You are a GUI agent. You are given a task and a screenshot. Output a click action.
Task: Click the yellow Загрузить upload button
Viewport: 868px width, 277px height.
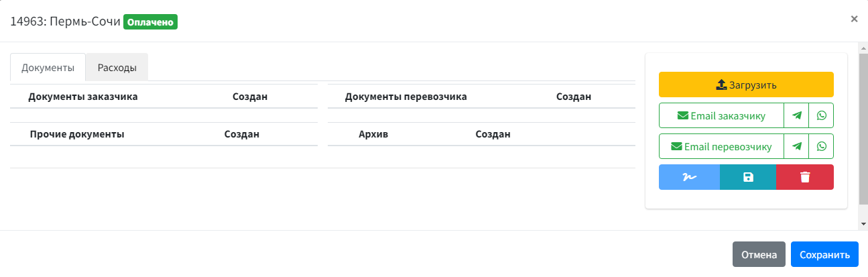(746, 85)
